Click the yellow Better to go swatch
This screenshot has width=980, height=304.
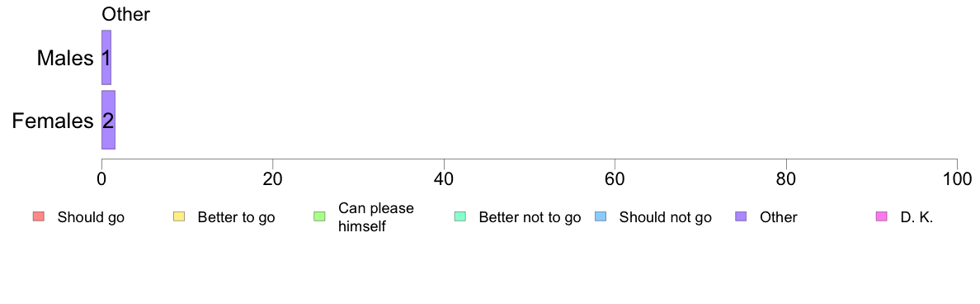click(179, 217)
